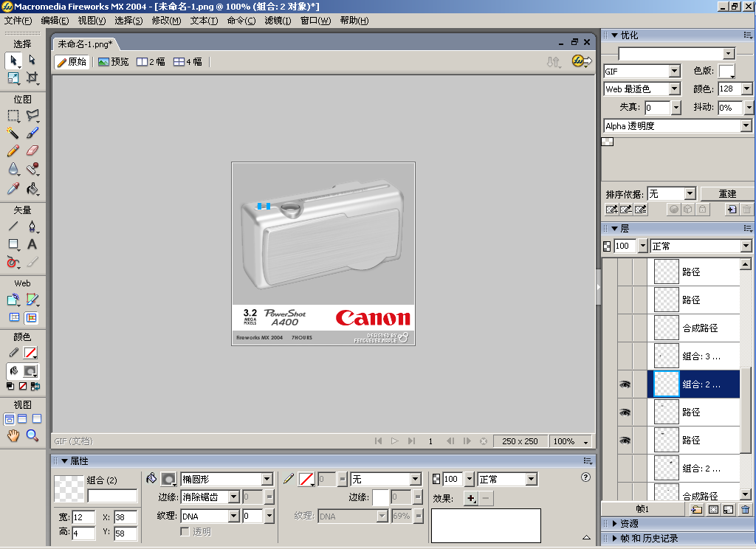Add an effect with the plus button
The image size is (756, 549).
471,498
